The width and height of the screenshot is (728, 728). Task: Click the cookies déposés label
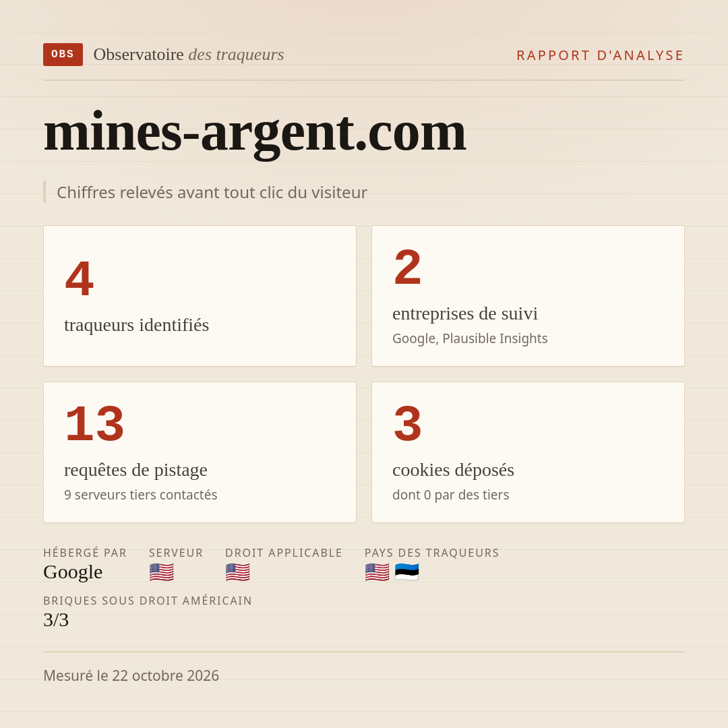453,471
